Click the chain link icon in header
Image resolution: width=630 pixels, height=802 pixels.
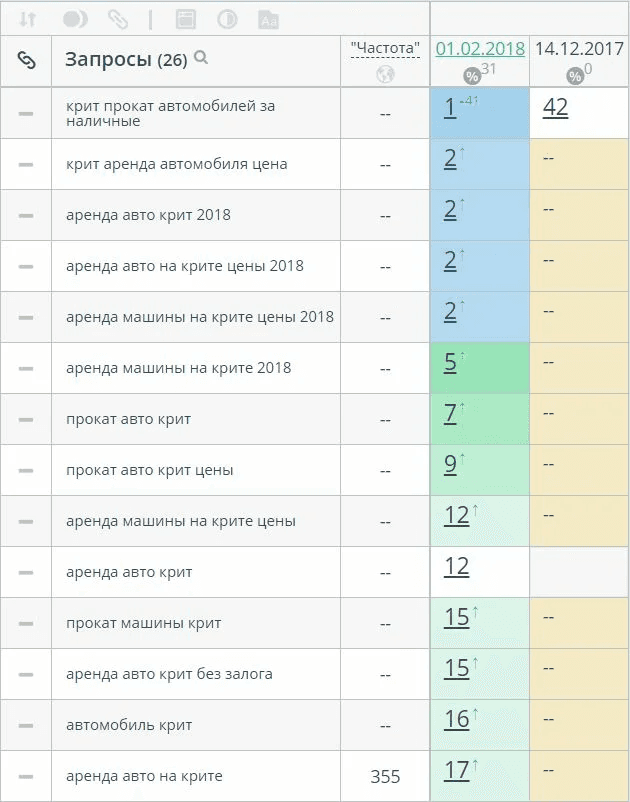coord(26,60)
